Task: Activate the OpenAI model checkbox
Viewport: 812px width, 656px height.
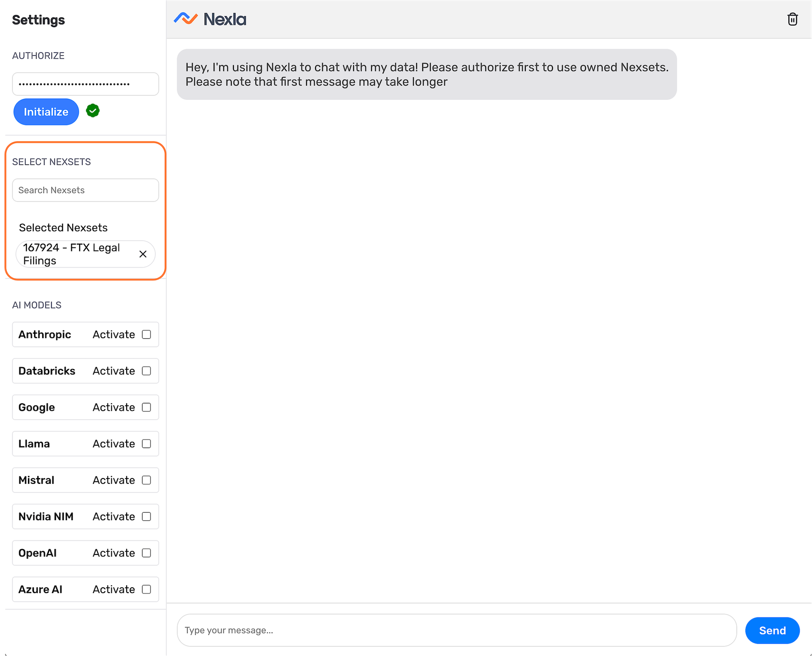Action: (x=147, y=553)
